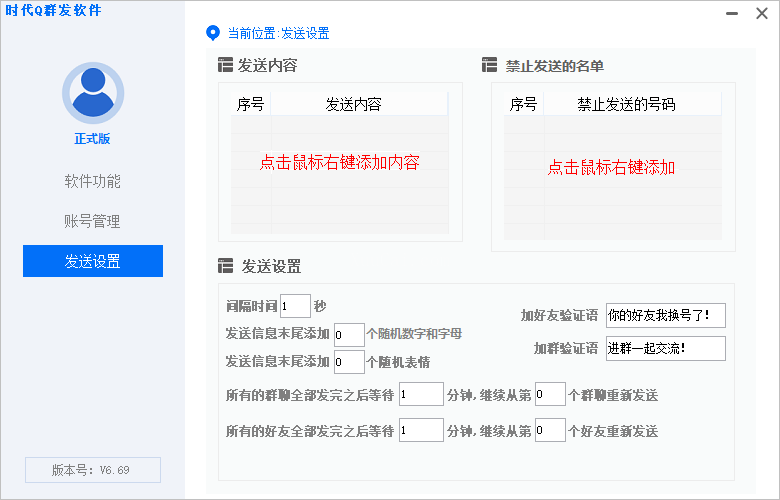This screenshot has height=500, width=780.
Task: Focus the 加群验证语 text field
Action: coord(665,349)
